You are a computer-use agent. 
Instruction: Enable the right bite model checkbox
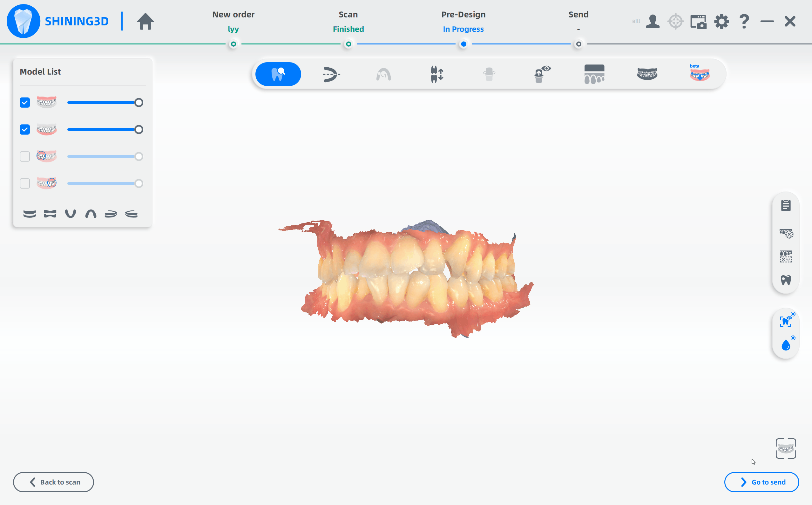25,183
